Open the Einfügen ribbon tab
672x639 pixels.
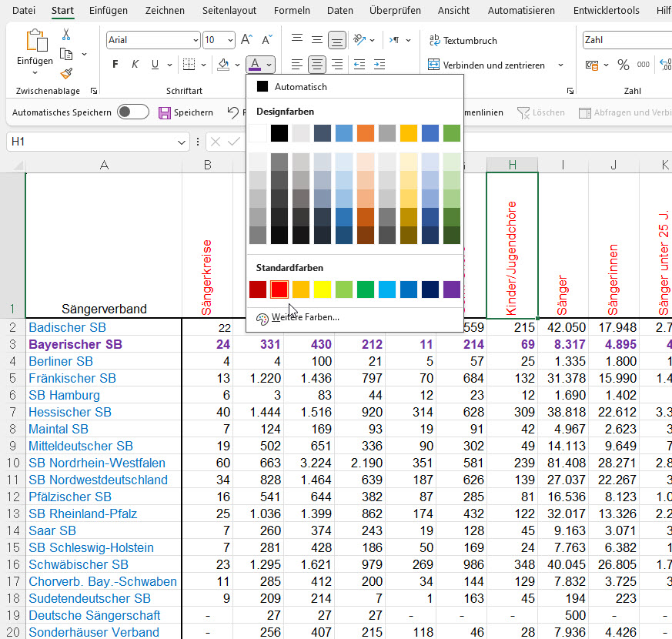[108, 10]
